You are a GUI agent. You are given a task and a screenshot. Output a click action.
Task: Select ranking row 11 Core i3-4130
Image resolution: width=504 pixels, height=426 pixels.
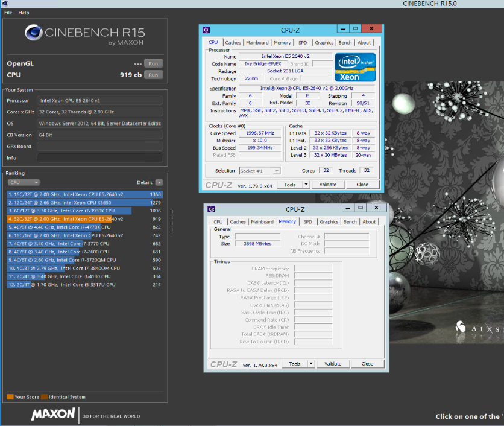84,276
